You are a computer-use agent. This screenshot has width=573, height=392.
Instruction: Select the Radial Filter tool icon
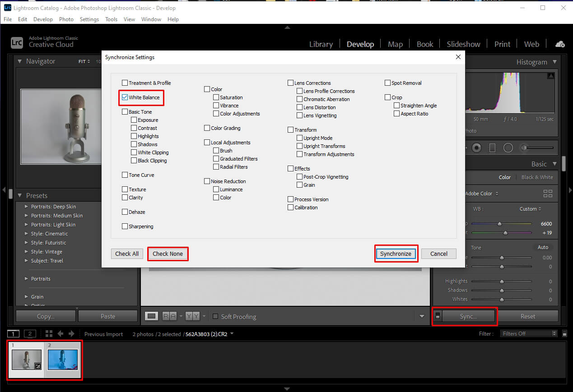click(508, 148)
